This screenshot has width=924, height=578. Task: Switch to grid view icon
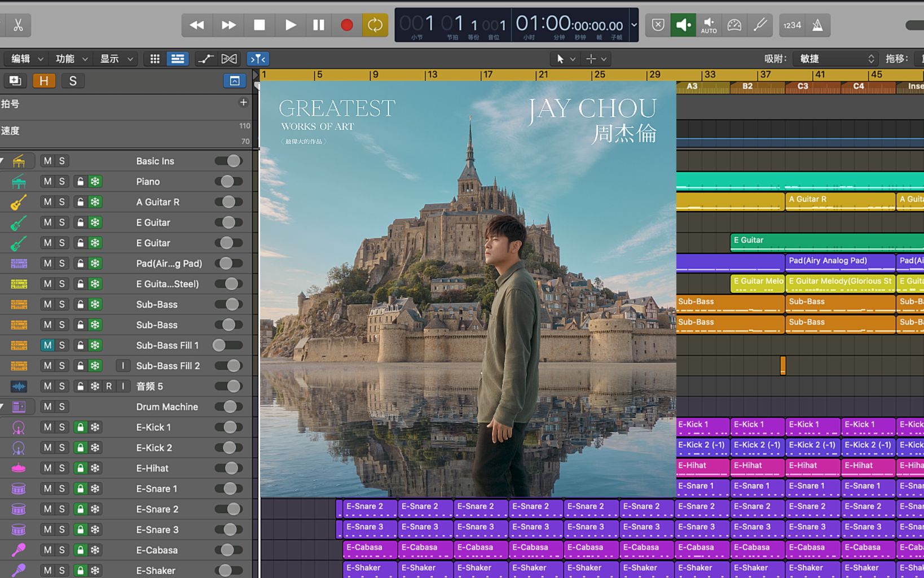[x=155, y=59]
